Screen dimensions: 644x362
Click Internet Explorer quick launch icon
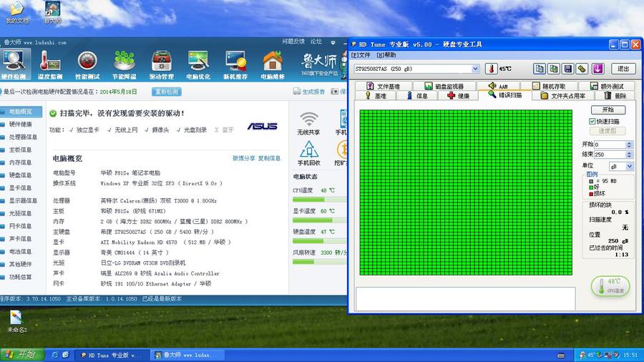54,355
